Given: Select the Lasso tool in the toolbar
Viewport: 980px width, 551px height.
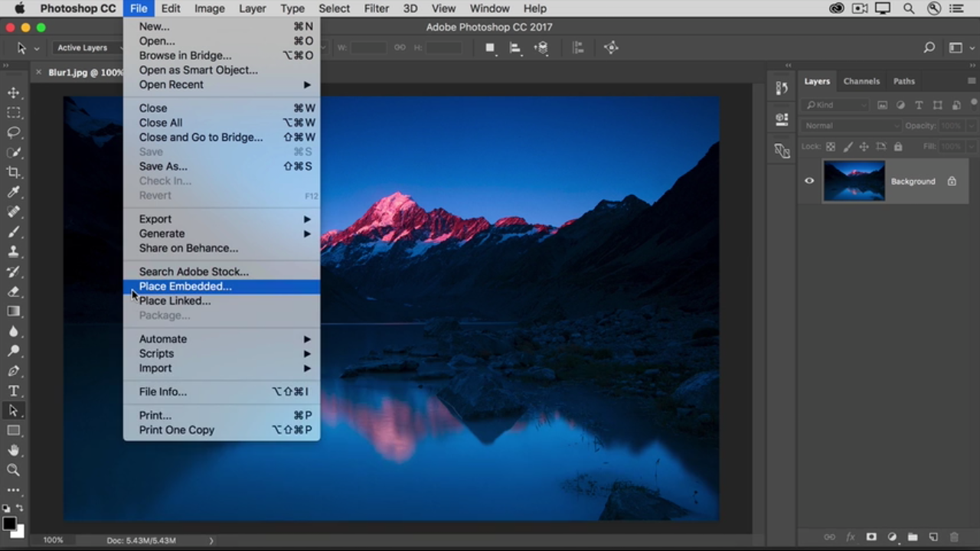Looking at the screenshot, I should click(14, 132).
